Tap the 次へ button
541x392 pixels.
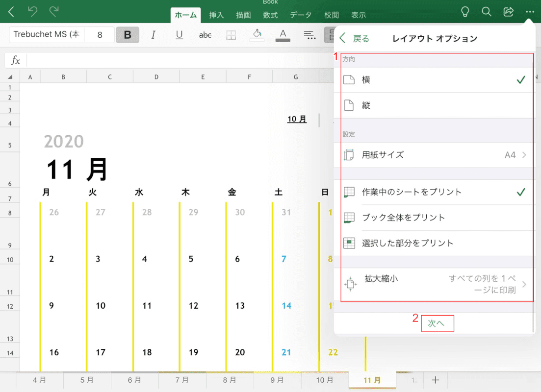coord(436,323)
